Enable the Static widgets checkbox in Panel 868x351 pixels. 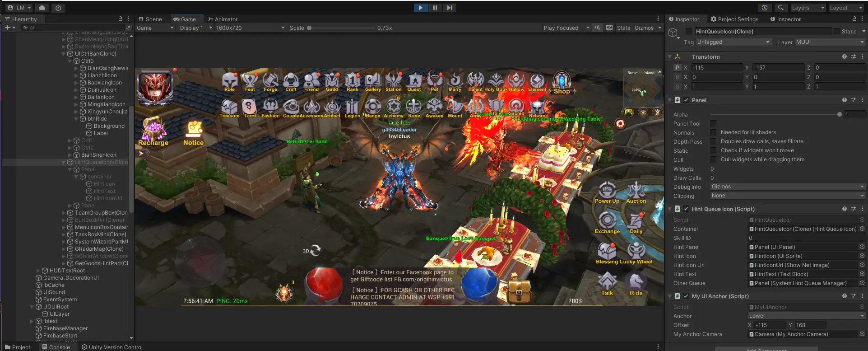713,150
